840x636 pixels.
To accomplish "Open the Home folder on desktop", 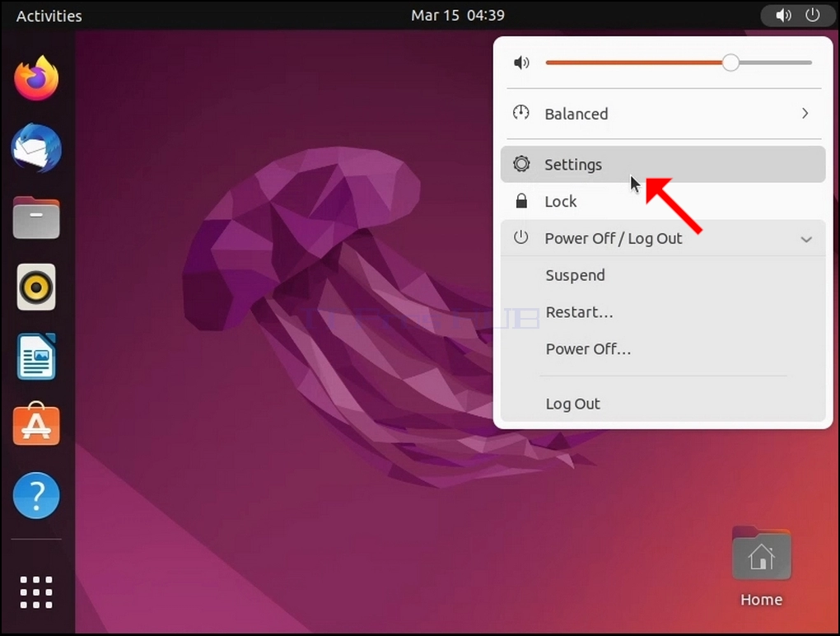I will (x=761, y=568).
